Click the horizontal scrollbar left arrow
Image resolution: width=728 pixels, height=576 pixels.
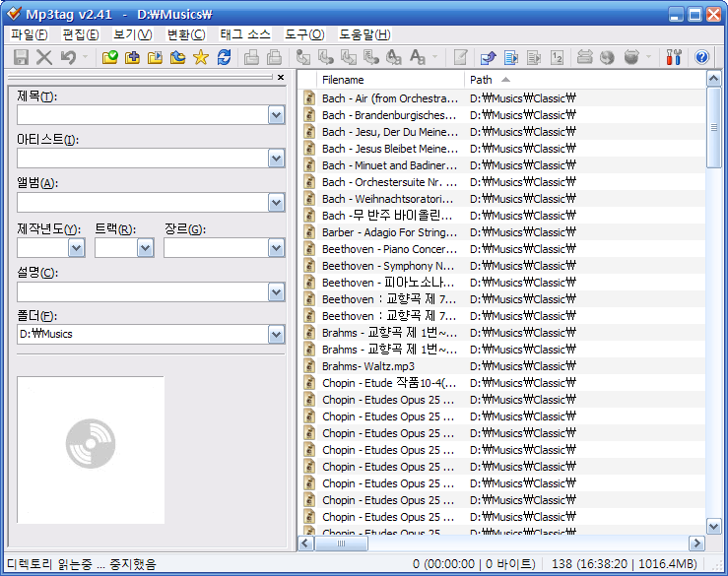coord(306,544)
